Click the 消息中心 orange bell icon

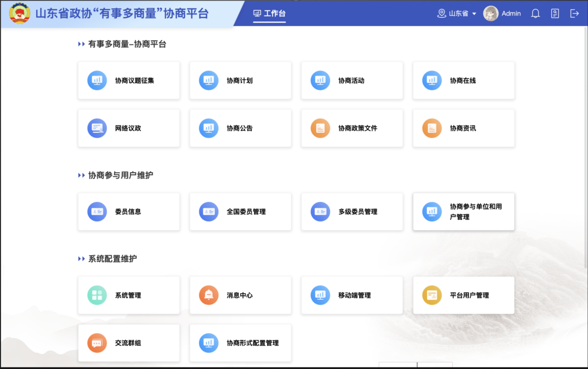coord(209,295)
